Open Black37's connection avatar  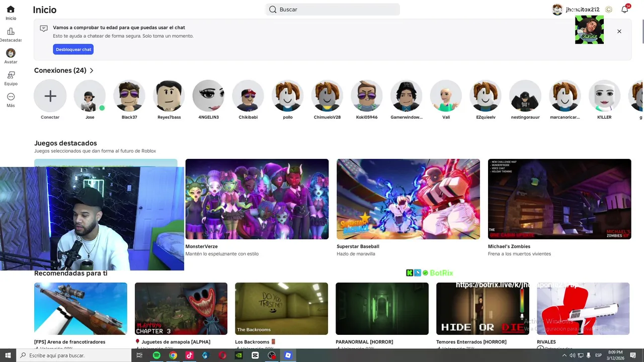129,96
